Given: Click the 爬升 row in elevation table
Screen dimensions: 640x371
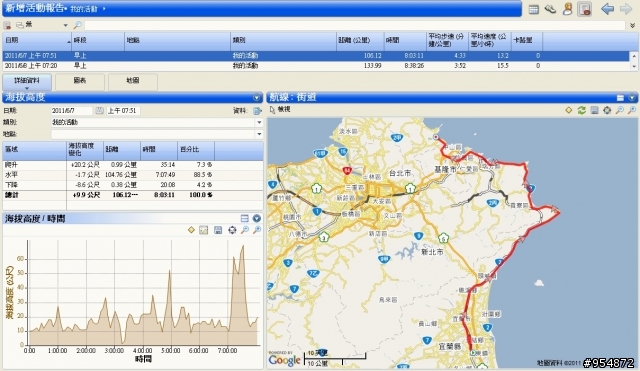Looking at the screenshot, I should pos(133,165).
